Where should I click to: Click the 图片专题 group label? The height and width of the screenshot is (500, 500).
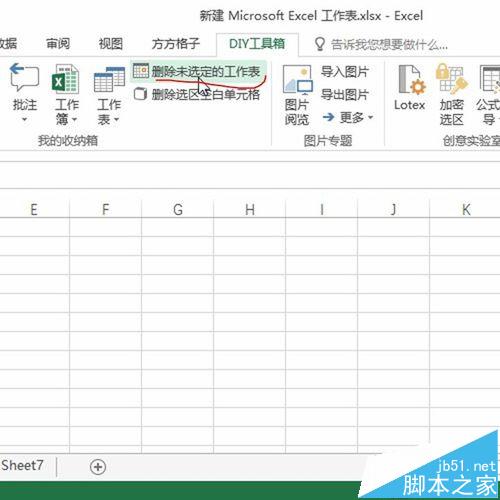(328, 141)
